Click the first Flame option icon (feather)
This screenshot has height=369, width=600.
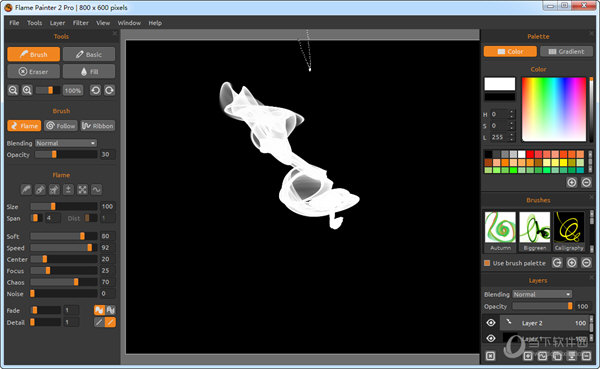tap(26, 189)
